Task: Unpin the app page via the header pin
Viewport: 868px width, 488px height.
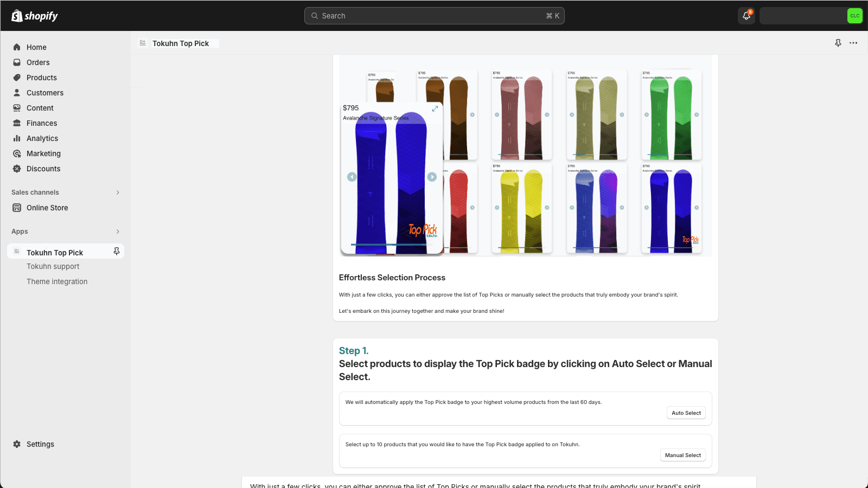Action: pyautogui.click(x=838, y=43)
